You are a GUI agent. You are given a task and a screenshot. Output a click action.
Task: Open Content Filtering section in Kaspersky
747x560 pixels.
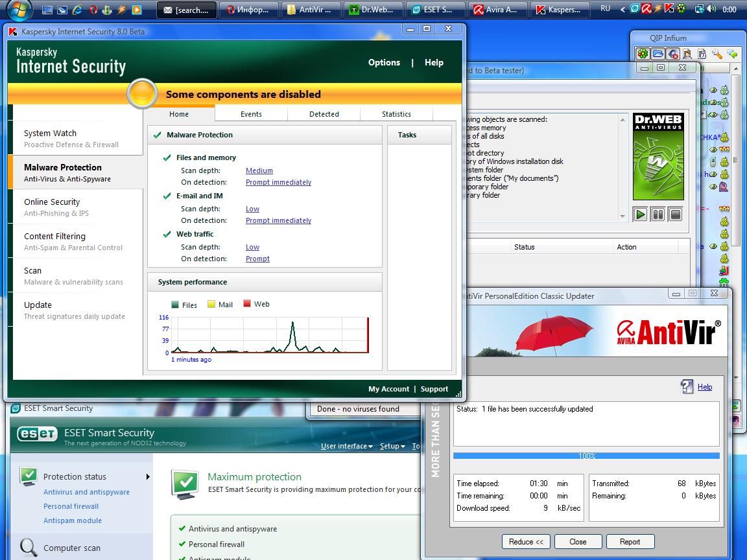pos(78,241)
